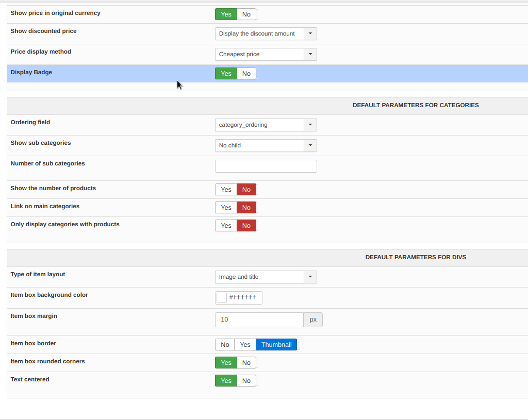Set Show price in original currency to No
Viewport: 528px width, 420px height.
click(x=246, y=14)
